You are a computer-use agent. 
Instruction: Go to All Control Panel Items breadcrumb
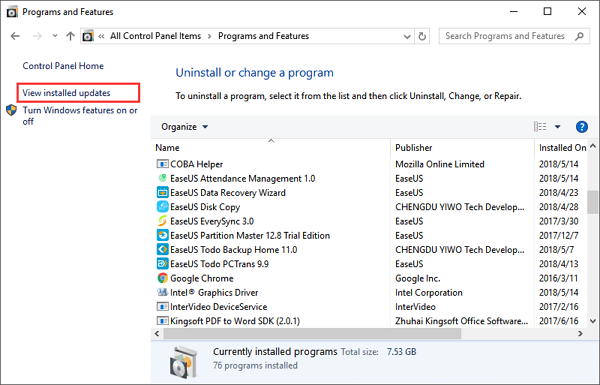[155, 36]
